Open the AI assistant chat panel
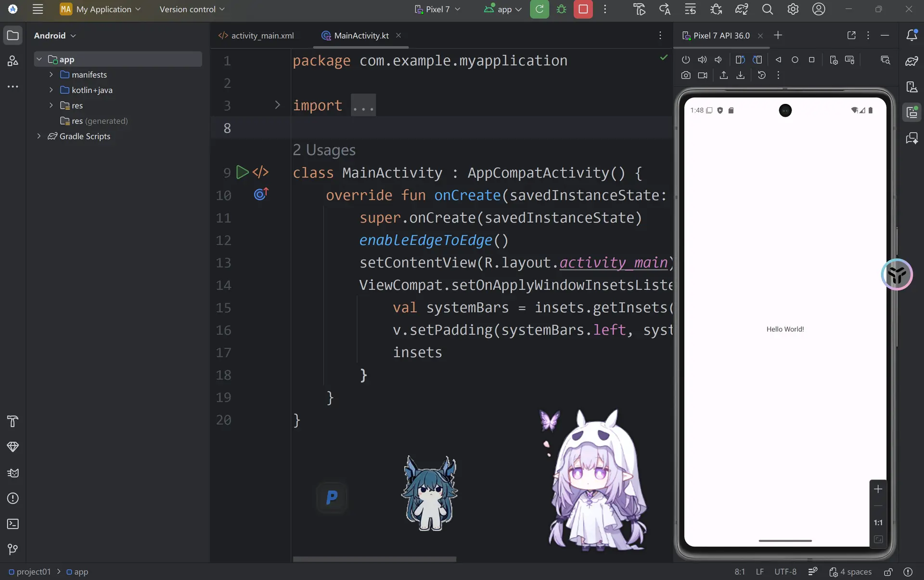The height and width of the screenshot is (580, 924). (x=911, y=139)
